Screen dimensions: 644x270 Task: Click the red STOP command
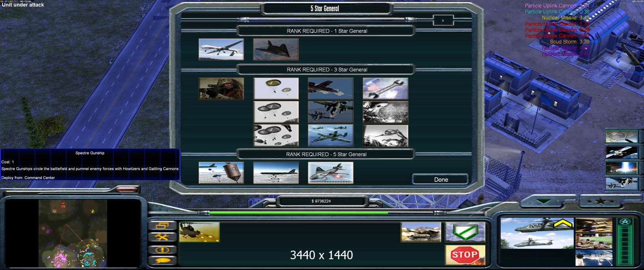(465, 255)
